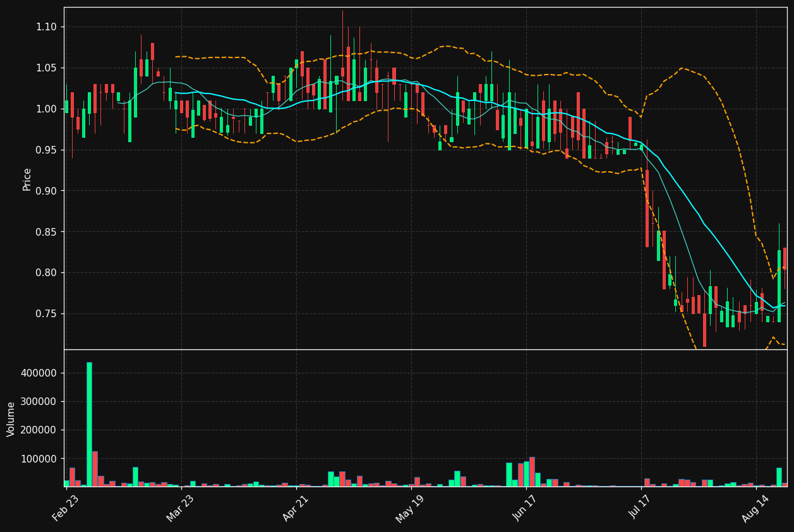794x532 pixels.
Task: Click the 200000 volume axis label
Action: [x=39, y=430]
